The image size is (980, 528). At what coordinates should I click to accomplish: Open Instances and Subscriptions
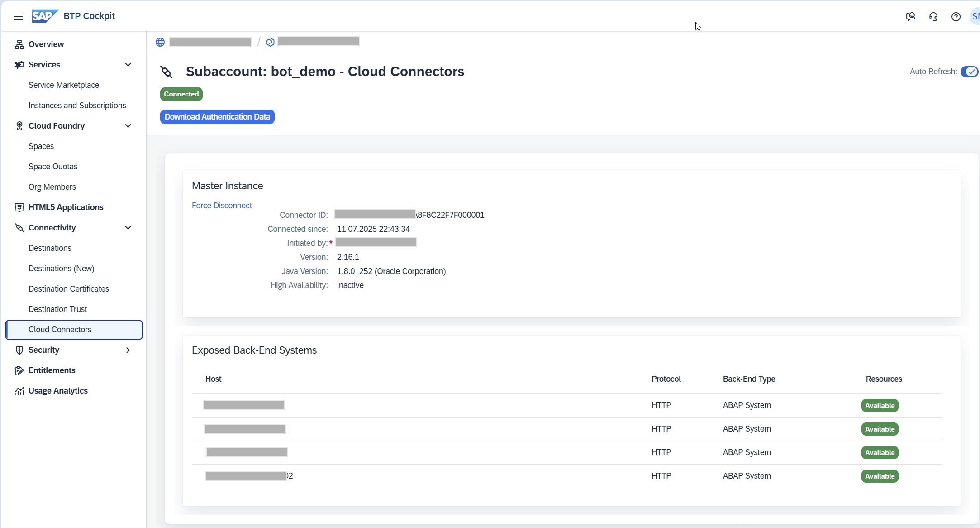tap(77, 106)
